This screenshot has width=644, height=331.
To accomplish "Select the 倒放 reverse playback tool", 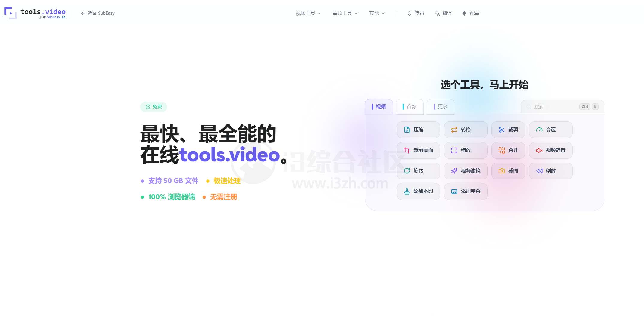I will pos(551,171).
